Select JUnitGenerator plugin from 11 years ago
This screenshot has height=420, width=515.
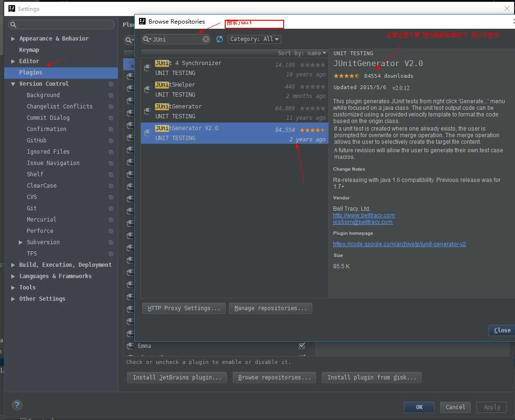(x=235, y=111)
